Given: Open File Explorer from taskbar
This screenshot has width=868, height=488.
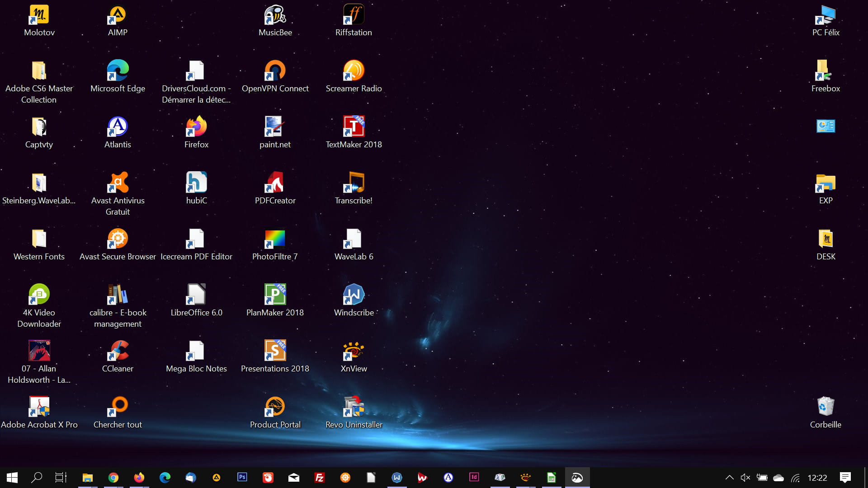Looking at the screenshot, I should click(88, 476).
